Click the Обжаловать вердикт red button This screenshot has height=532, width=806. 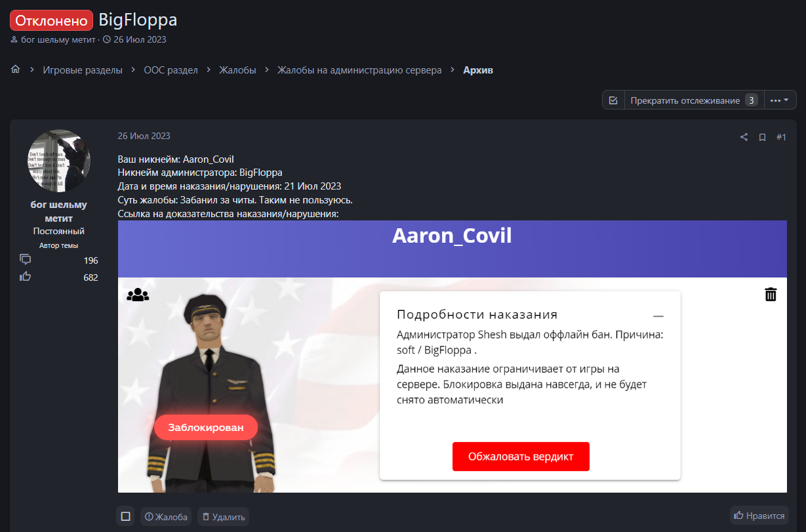[x=521, y=457]
